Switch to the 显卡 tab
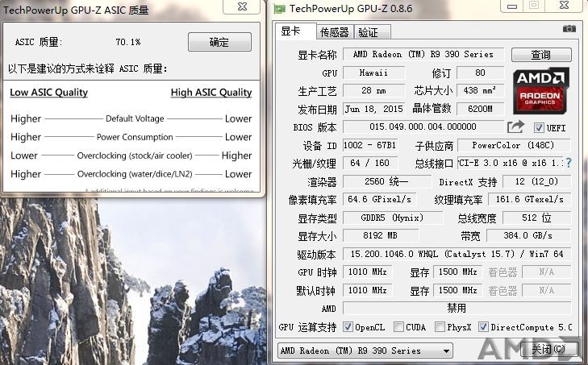588x365 pixels. pyautogui.click(x=295, y=31)
